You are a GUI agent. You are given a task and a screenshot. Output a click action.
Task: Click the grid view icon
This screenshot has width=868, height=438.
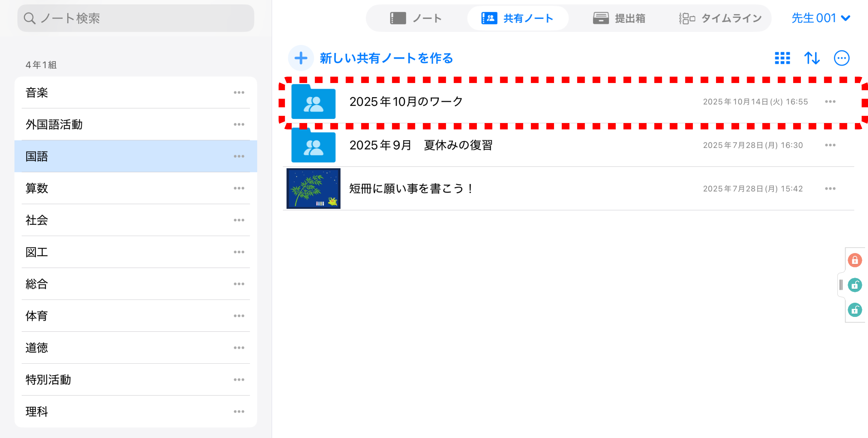(782, 58)
